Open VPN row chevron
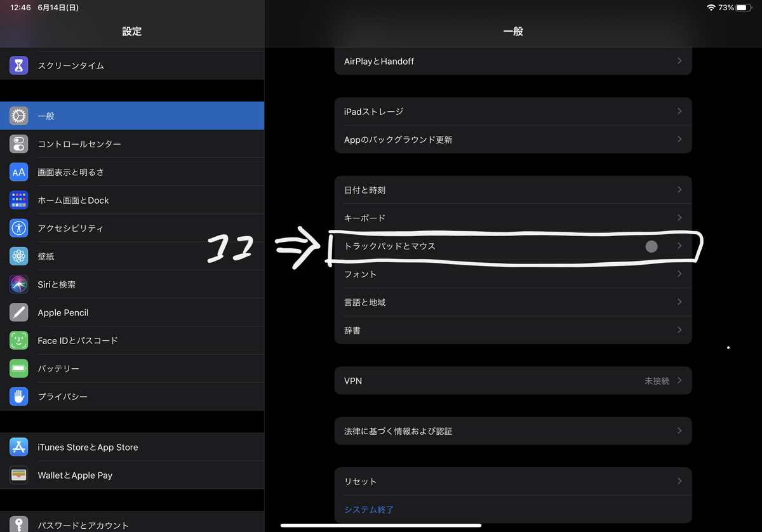Viewport: 762px width, 532px height. tap(679, 380)
